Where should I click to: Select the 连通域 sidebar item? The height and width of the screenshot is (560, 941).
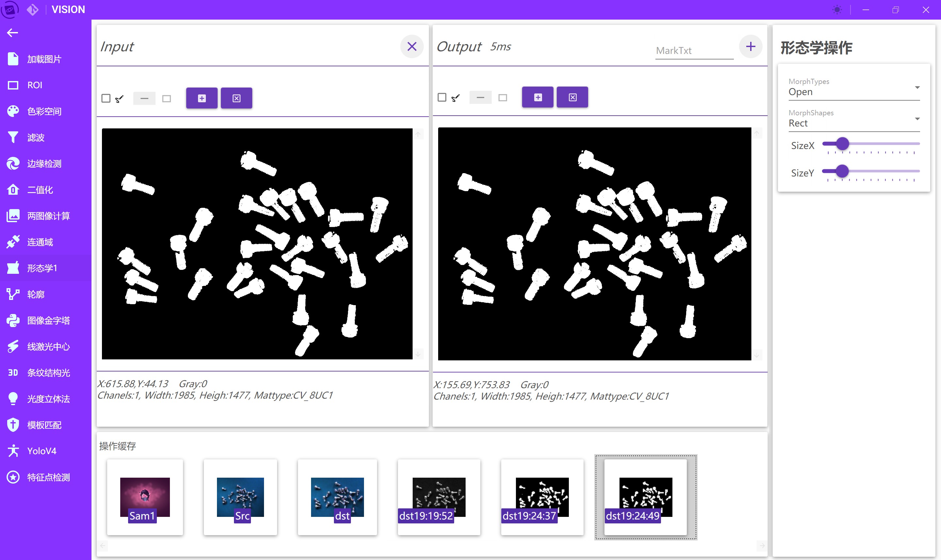pyautogui.click(x=40, y=242)
